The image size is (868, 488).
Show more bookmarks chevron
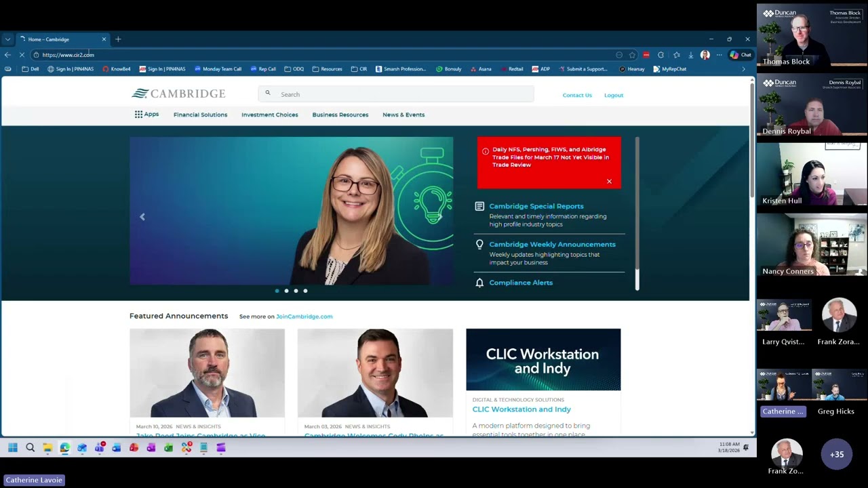pos(743,69)
